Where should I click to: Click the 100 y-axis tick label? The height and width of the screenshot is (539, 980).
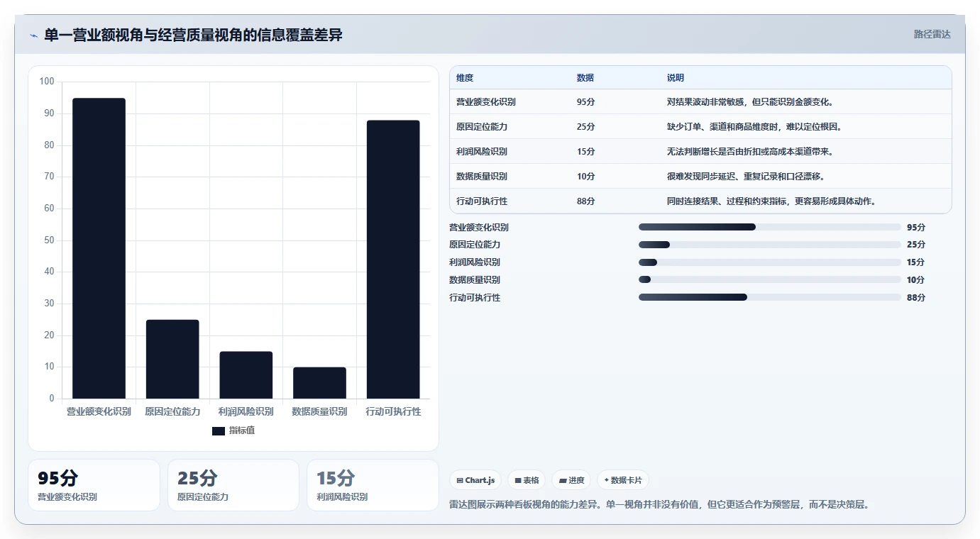point(47,82)
